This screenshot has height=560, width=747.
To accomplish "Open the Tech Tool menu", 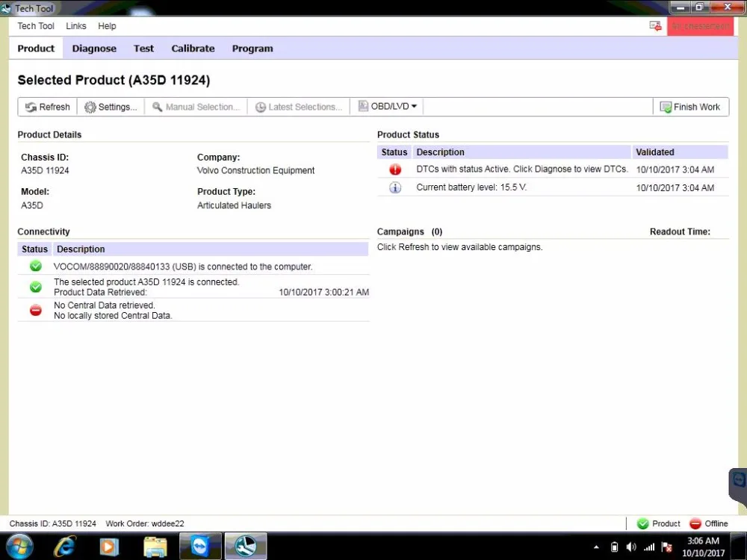I will point(36,26).
